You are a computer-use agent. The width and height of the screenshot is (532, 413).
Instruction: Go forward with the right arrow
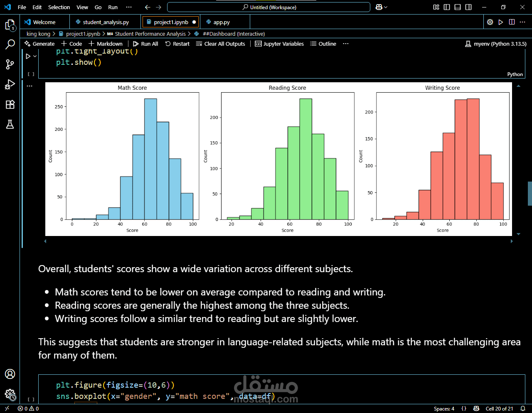(158, 7)
